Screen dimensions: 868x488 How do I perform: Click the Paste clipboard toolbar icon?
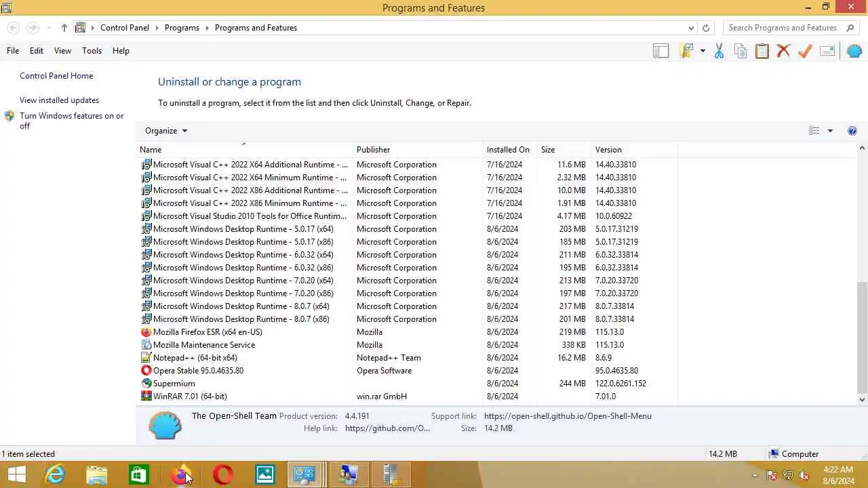coord(762,51)
